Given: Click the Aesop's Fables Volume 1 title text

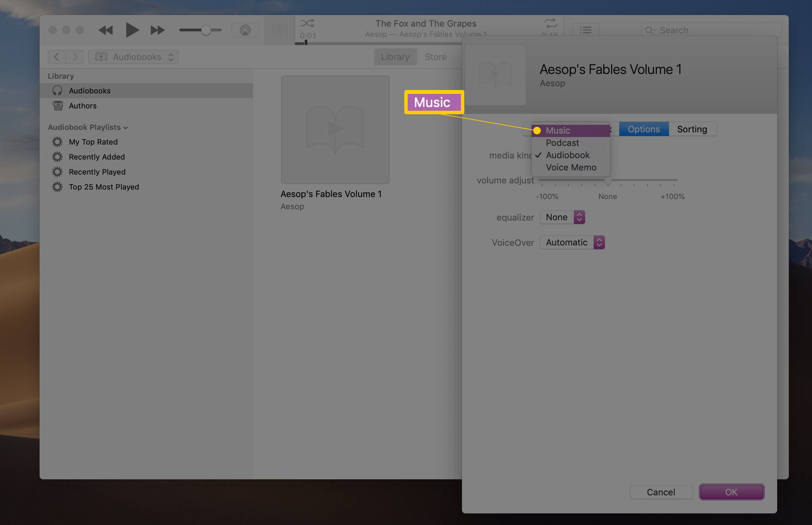Looking at the screenshot, I should [331, 194].
